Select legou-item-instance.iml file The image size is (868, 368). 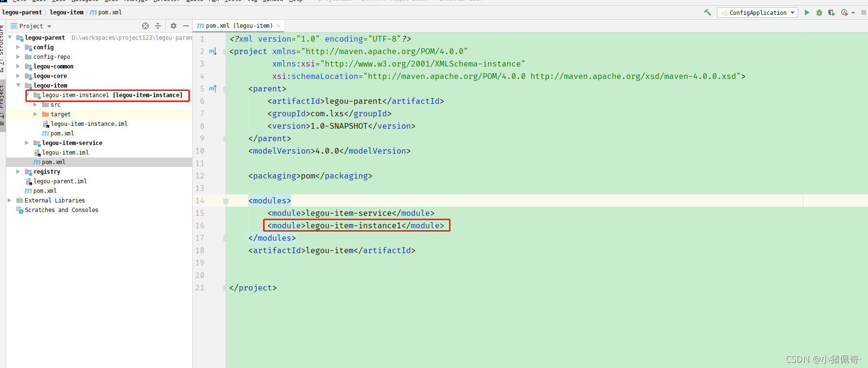pyautogui.click(x=89, y=123)
